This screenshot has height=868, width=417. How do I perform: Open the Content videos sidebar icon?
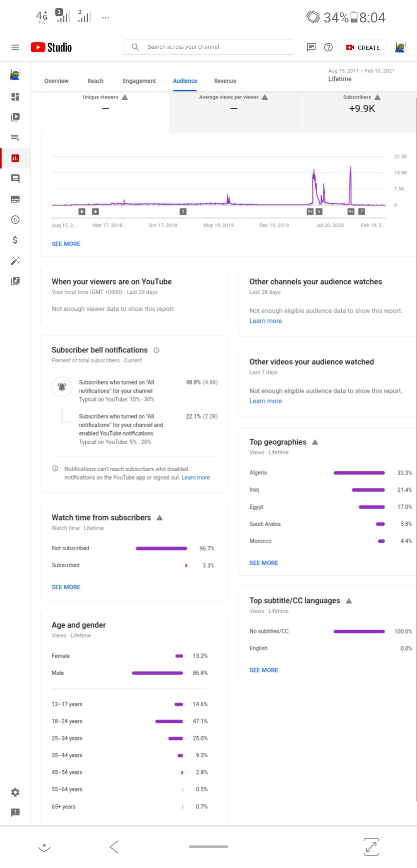tap(15, 117)
